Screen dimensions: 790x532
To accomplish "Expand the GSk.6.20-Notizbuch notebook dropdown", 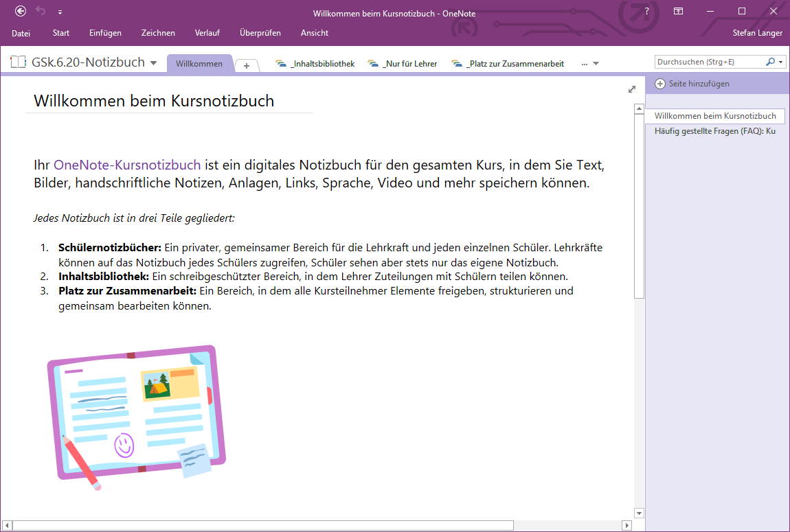I will click(x=153, y=63).
